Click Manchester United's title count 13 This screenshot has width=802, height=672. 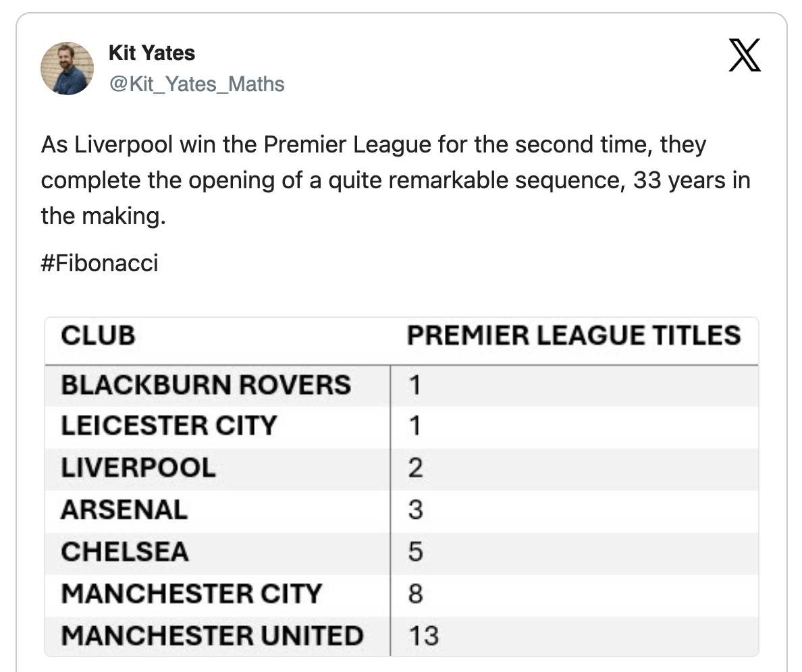(423, 636)
